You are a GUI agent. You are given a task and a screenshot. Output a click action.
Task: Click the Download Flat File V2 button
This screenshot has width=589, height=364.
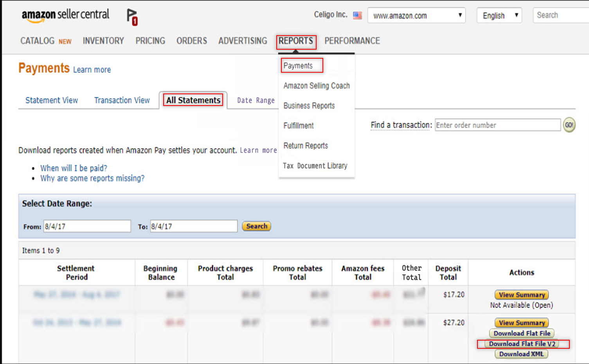(522, 344)
